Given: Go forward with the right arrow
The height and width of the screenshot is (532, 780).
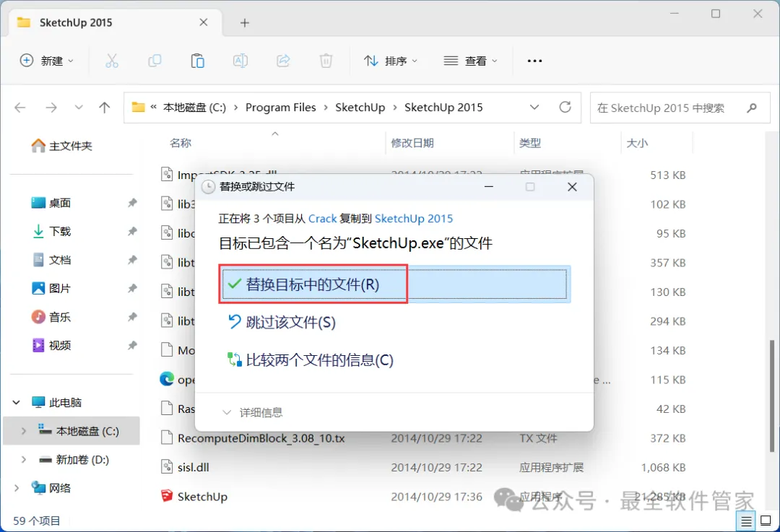Looking at the screenshot, I should tap(51, 108).
